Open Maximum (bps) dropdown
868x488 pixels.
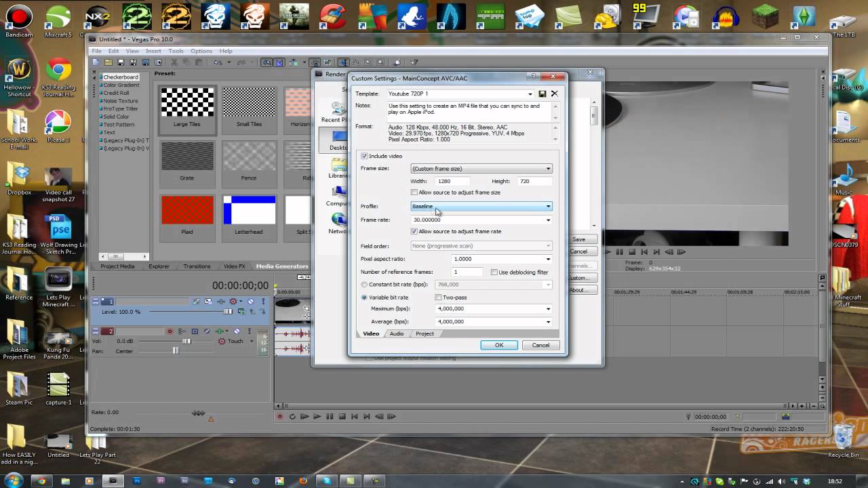click(x=494, y=308)
